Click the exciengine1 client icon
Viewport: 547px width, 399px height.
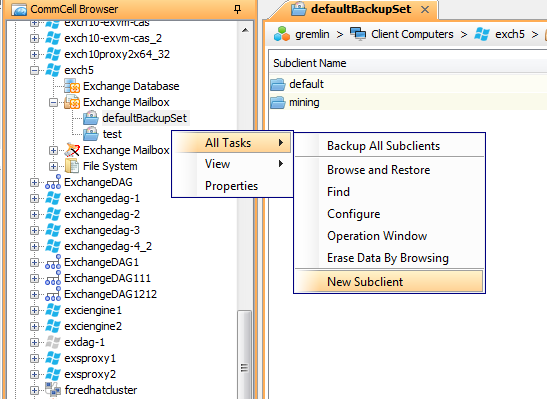[x=53, y=310]
